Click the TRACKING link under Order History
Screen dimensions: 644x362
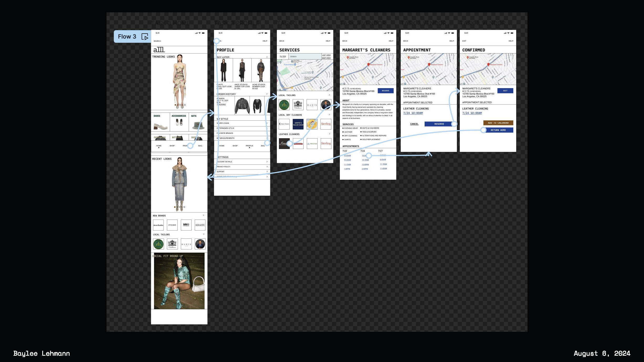click(221, 104)
